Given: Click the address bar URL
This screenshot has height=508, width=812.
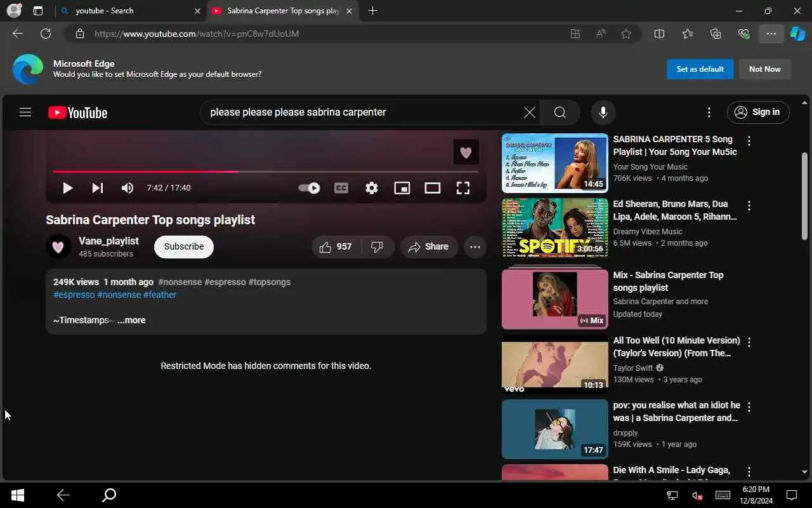Looking at the screenshot, I should pyautogui.click(x=197, y=34).
